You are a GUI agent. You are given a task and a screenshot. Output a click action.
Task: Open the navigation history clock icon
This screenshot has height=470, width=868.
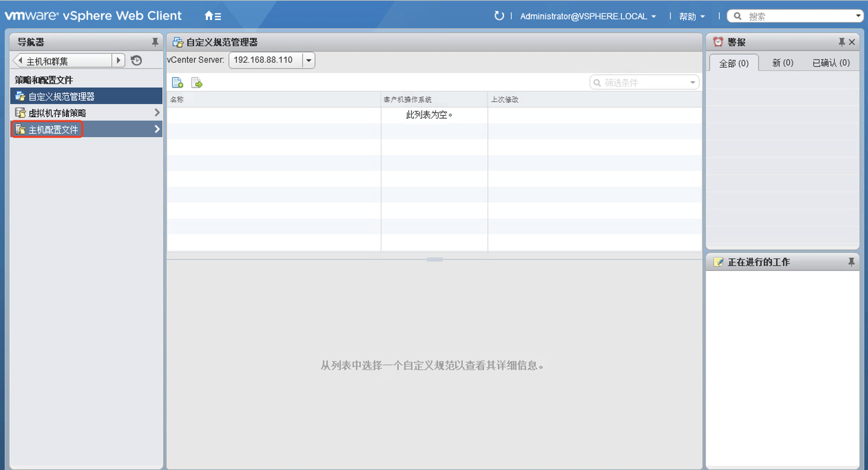(137, 60)
